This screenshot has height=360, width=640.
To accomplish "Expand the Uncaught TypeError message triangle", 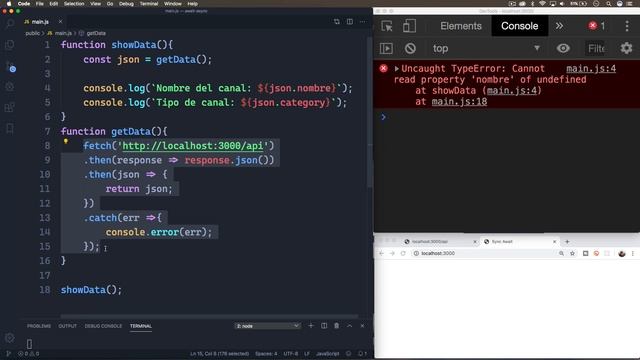I will [396, 69].
